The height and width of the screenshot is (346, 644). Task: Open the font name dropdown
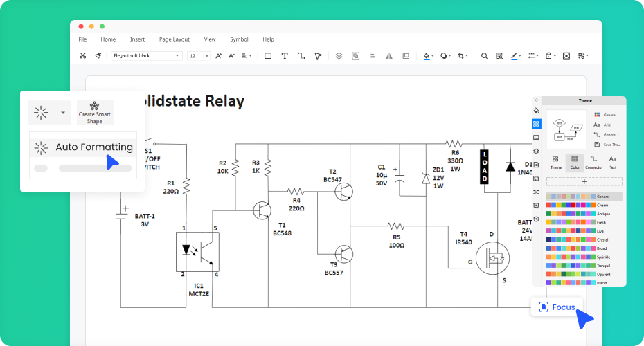click(146, 55)
